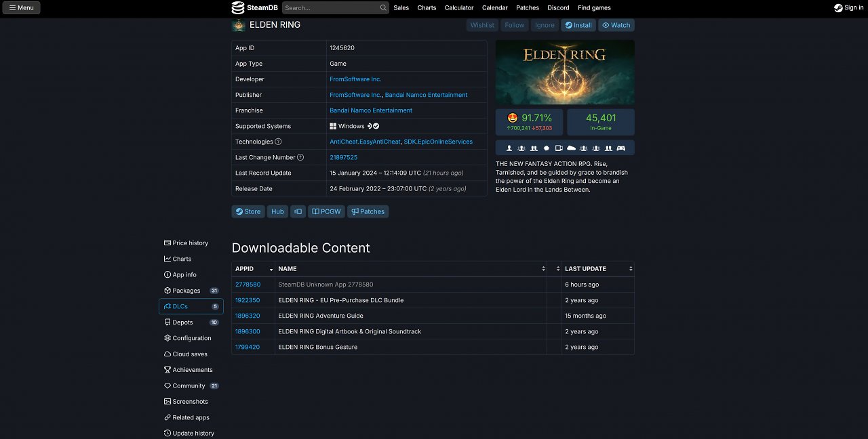Open DLC app ID 1896320
The height and width of the screenshot is (439, 868).
pyautogui.click(x=248, y=316)
